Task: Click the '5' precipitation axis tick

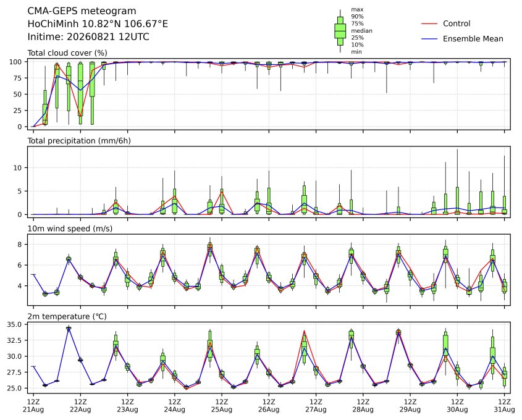Action: (x=20, y=191)
